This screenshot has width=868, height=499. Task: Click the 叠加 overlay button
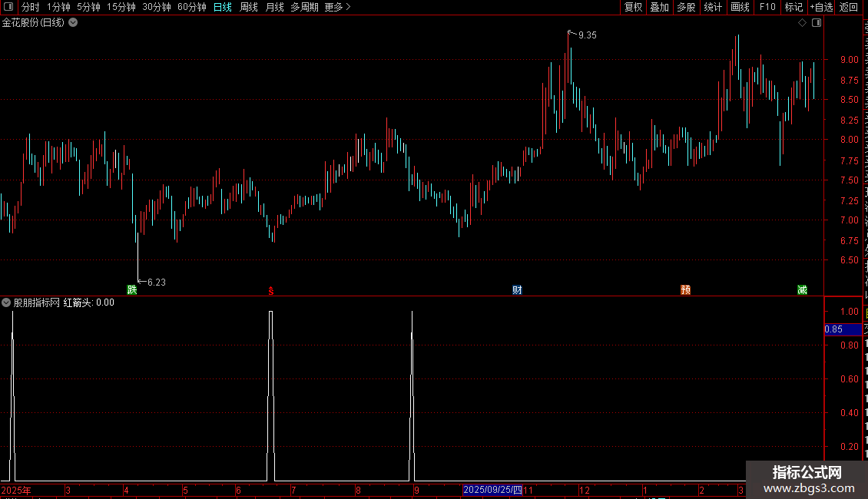pyautogui.click(x=659, y=7)
